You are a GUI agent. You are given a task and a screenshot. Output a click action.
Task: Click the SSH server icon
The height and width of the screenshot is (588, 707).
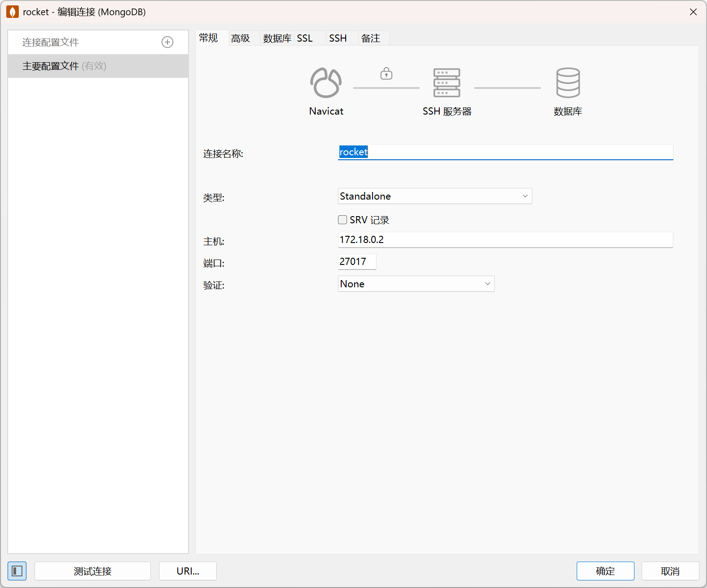[x=447, y=83]
